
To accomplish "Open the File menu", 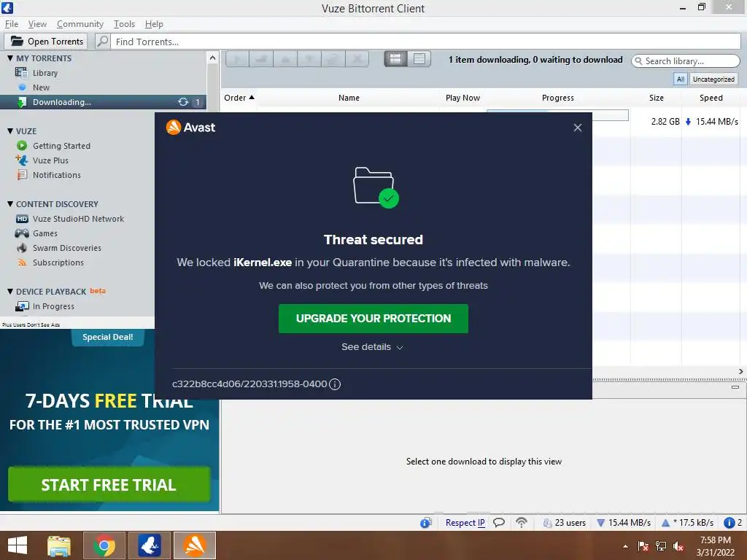I will point(12,24).
